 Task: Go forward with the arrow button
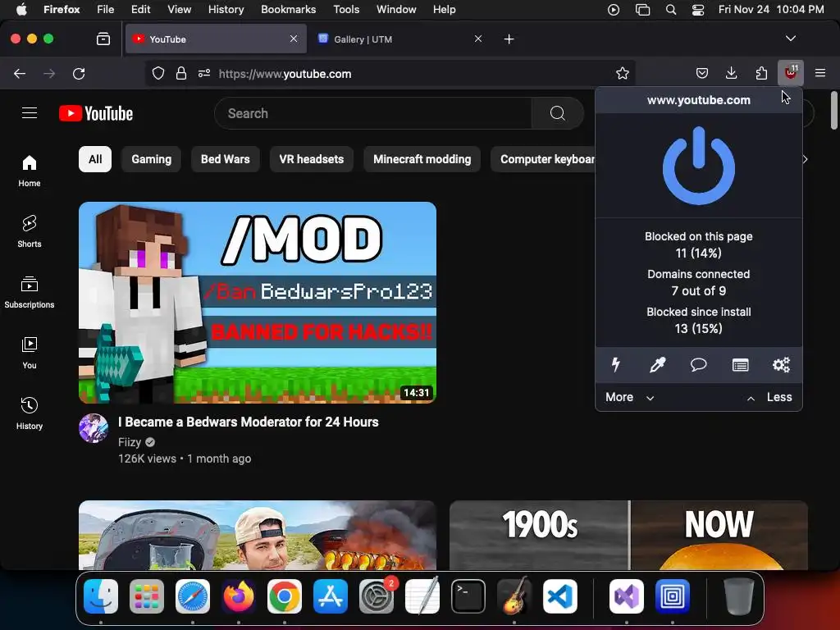pos(49,73)
